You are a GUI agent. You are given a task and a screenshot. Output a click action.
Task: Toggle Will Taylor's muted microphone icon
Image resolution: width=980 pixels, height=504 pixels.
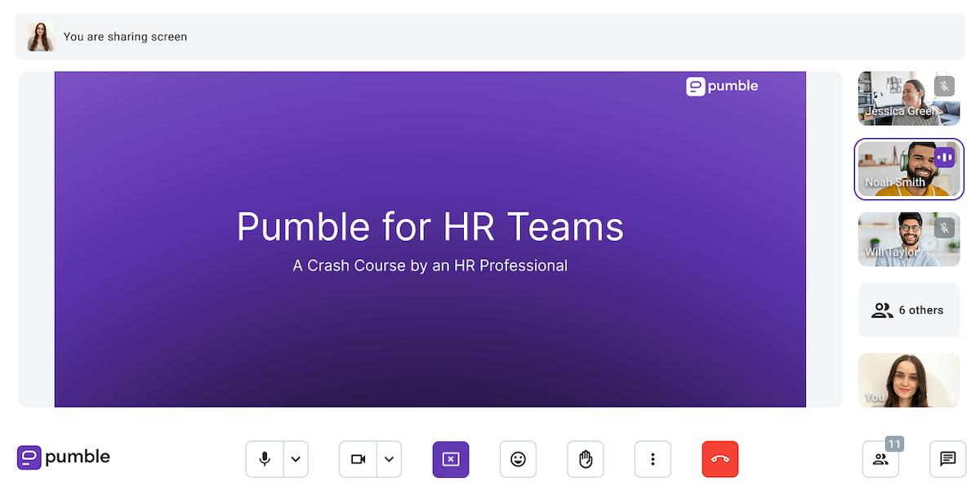click(945, 229)
